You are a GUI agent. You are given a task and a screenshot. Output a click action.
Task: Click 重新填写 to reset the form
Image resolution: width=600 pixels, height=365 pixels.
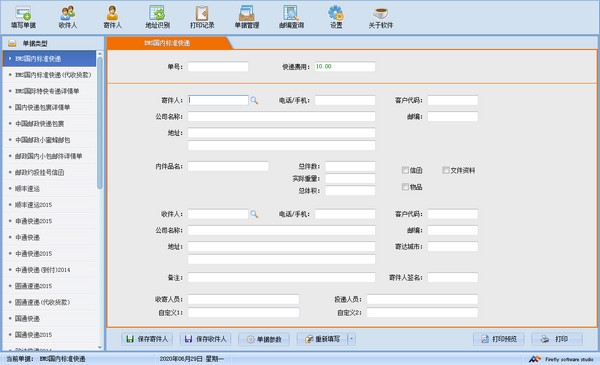point(322,339)
